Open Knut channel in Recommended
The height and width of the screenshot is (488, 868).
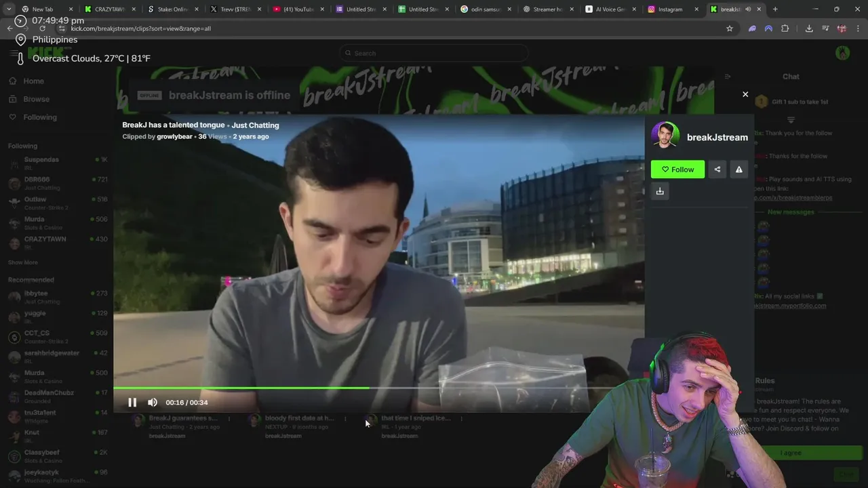point(58,436)
